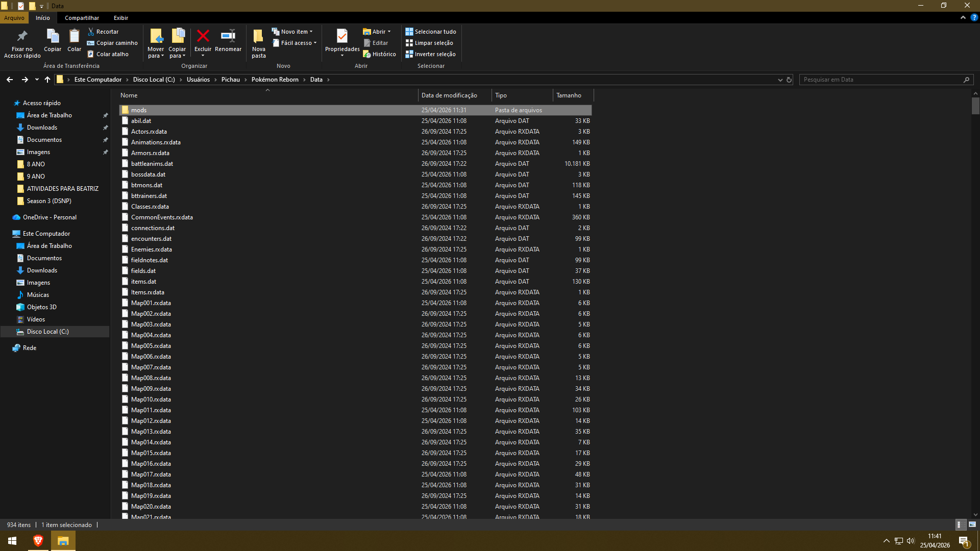Sort by the Data de modificação column header
980x551 pixels.
pos(449,95)
